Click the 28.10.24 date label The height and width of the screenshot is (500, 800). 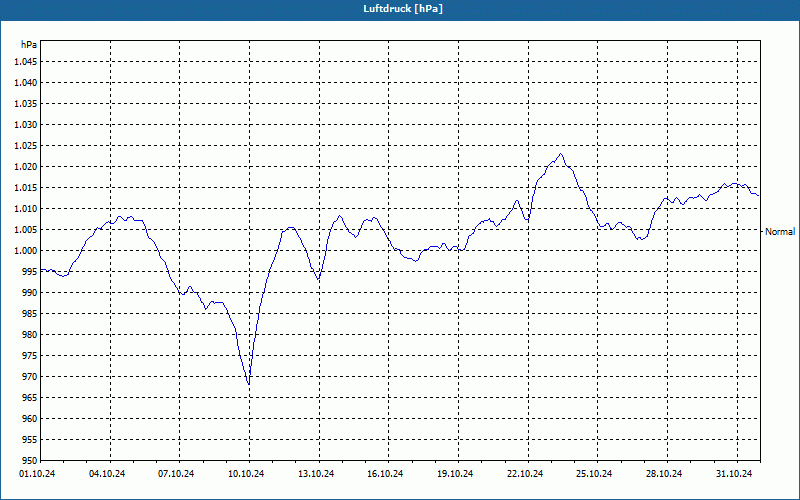click(x=664, y=474)
